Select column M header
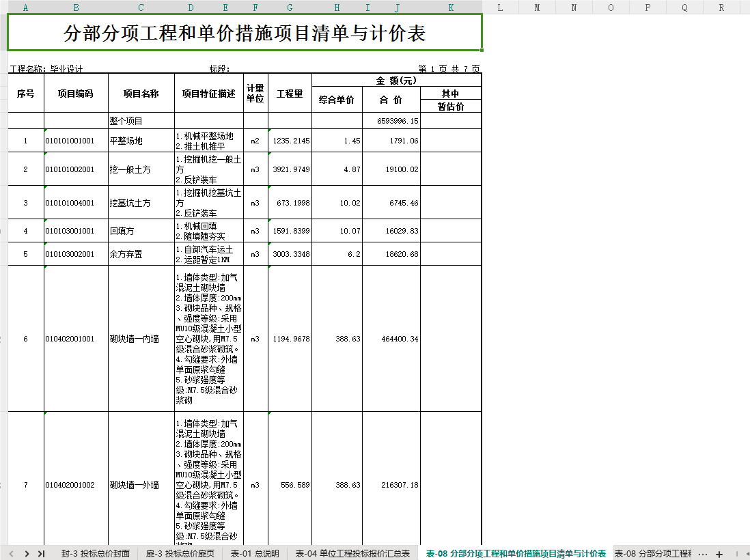 pyautogui.click(x=537, y=8)
